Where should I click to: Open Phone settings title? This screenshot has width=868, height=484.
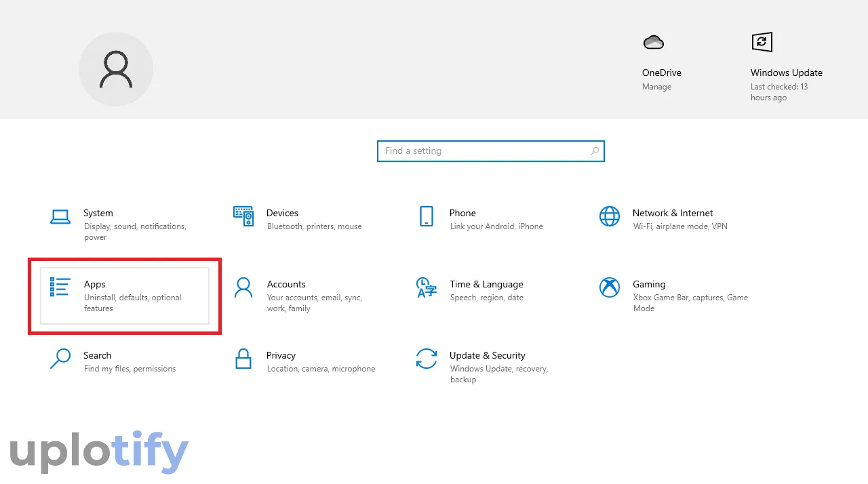pyautogui.click(x=462, y=213)
